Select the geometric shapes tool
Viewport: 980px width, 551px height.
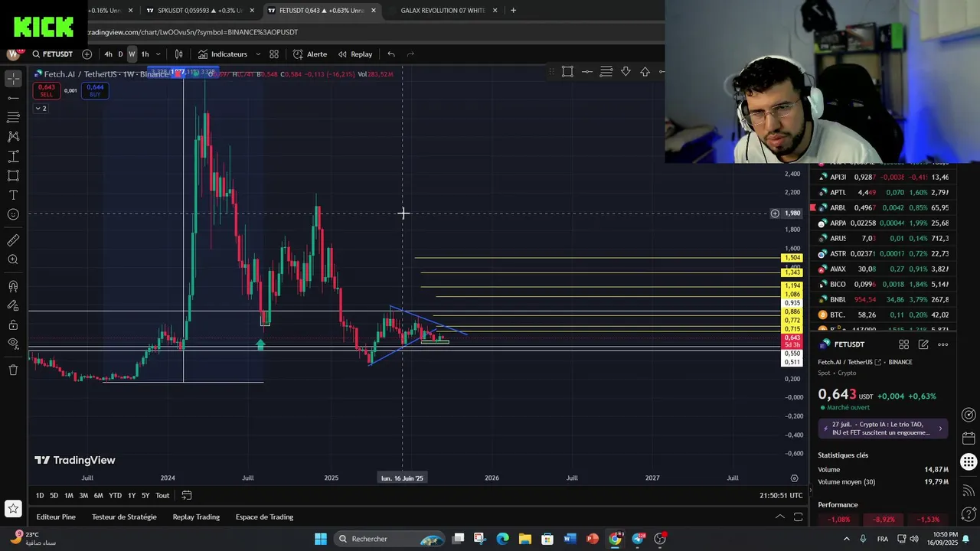pyautogui.click(x=13, y=175)
